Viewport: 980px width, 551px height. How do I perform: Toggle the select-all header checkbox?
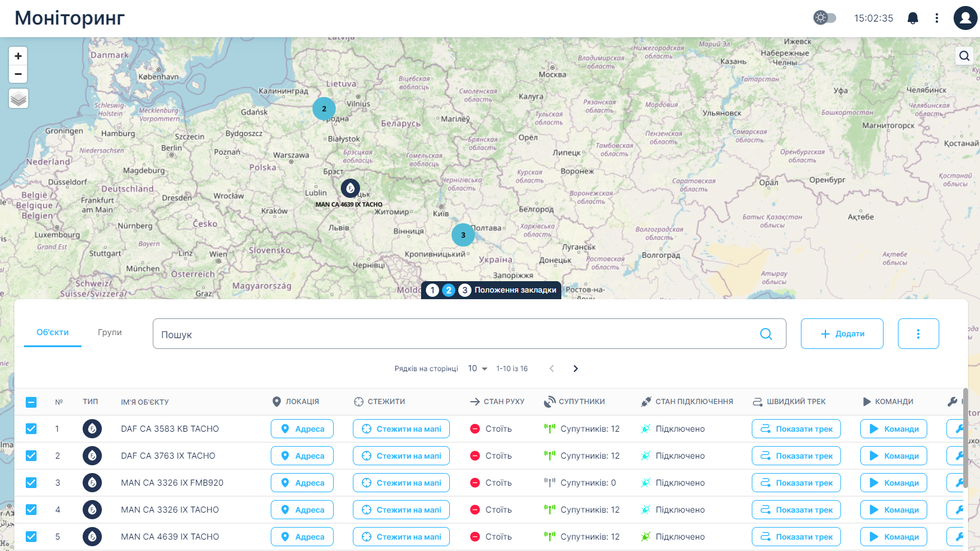click(x=31, y=402)
